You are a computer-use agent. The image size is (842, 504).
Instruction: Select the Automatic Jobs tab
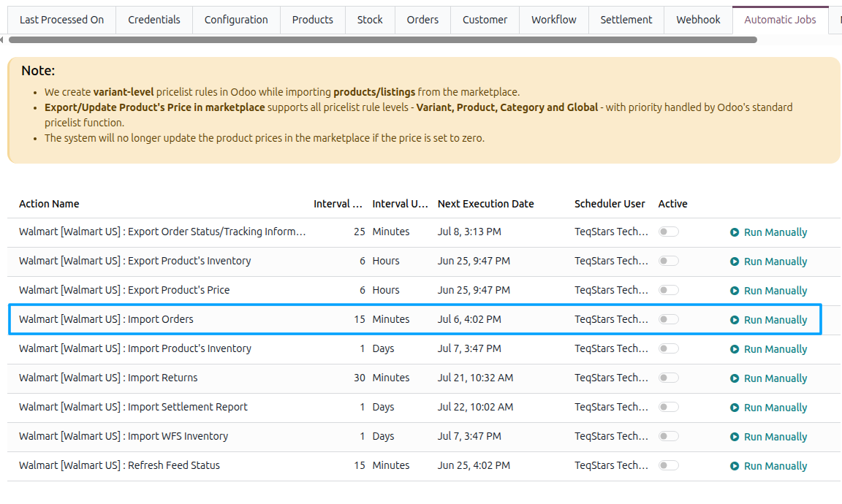pos(781,20)
